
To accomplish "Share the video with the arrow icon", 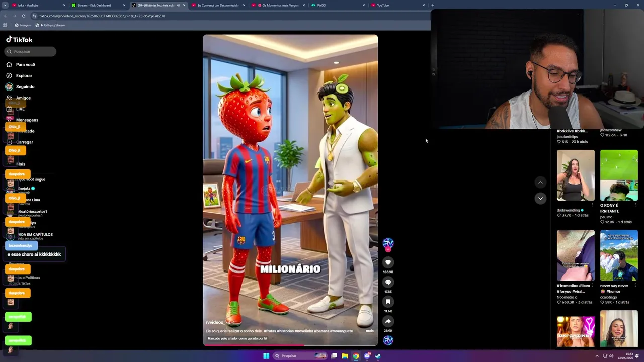I will 388,321.
